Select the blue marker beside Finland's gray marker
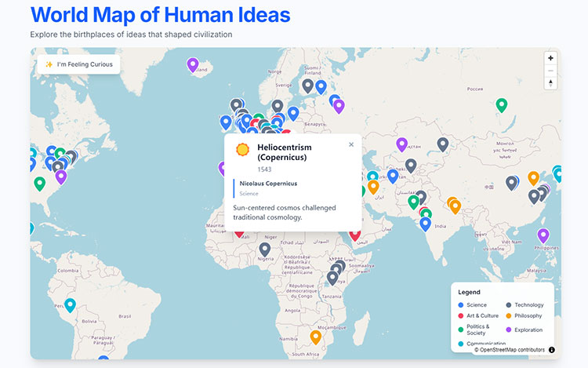 321,87
